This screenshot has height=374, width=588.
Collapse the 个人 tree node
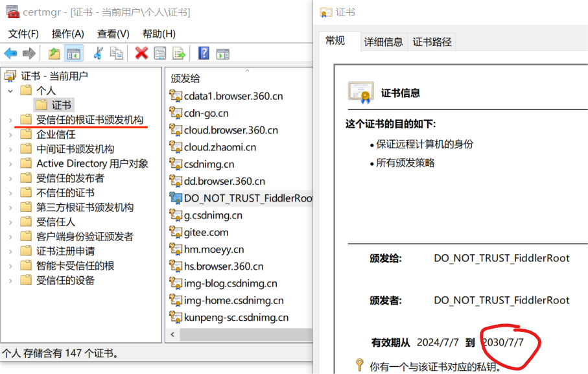10,91
